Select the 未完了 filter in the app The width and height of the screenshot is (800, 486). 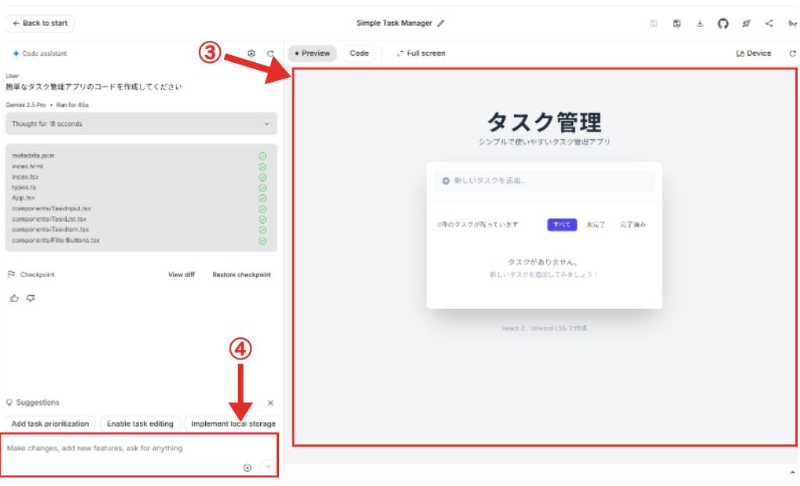click(x=595, y=224)
